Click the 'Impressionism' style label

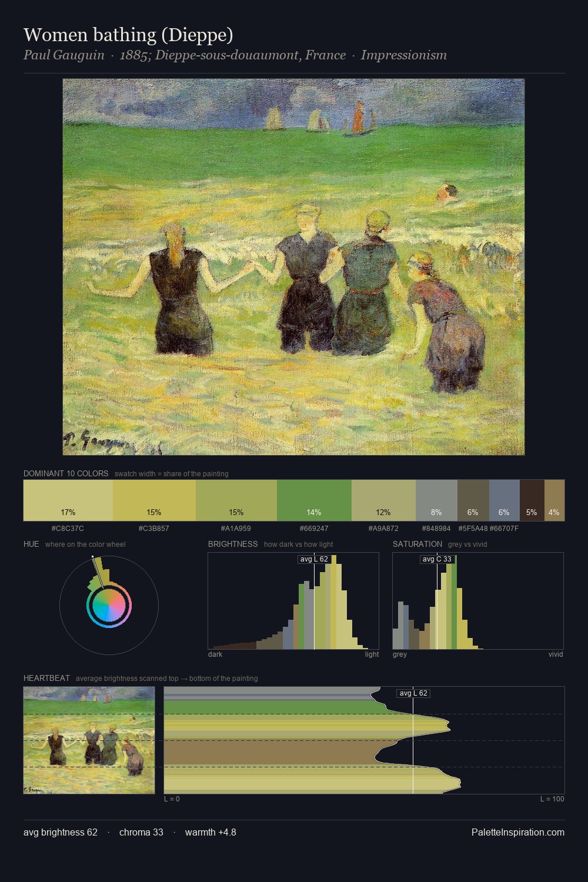[404, 55]
